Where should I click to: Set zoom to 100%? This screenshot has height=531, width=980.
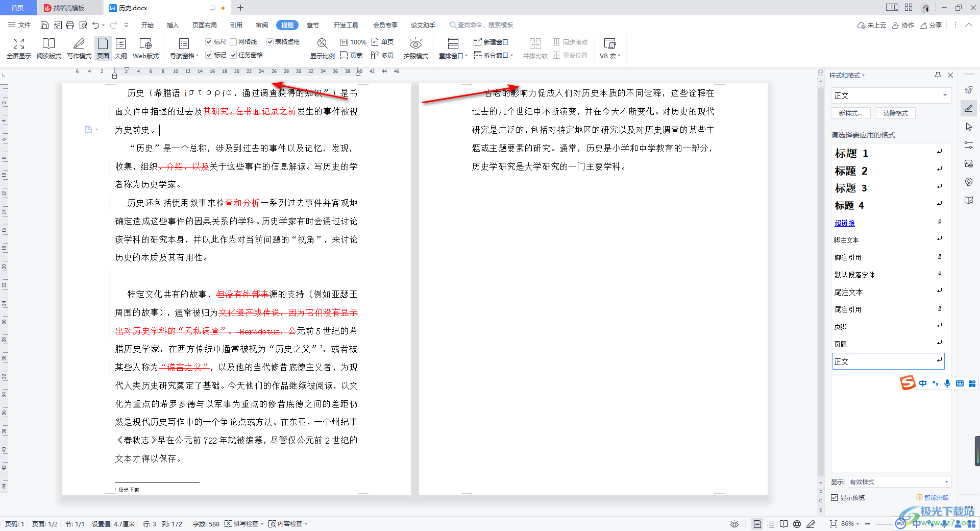tap(353, 42)
